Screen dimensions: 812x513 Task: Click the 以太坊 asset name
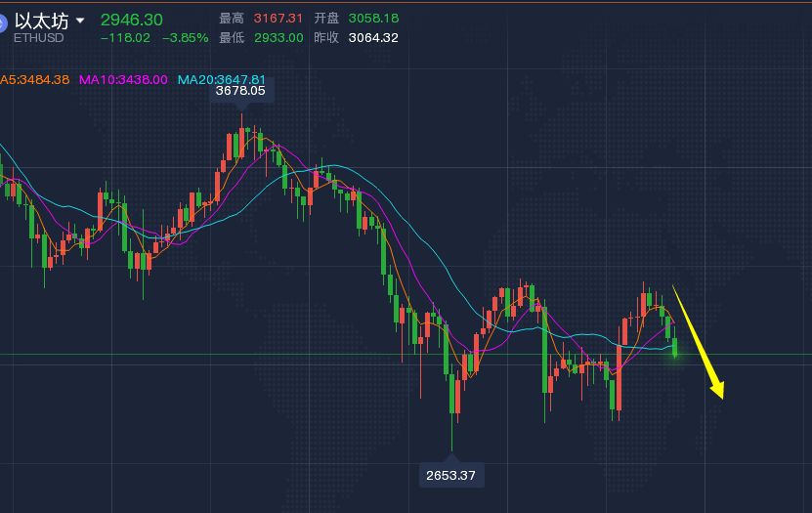point(42,21)
